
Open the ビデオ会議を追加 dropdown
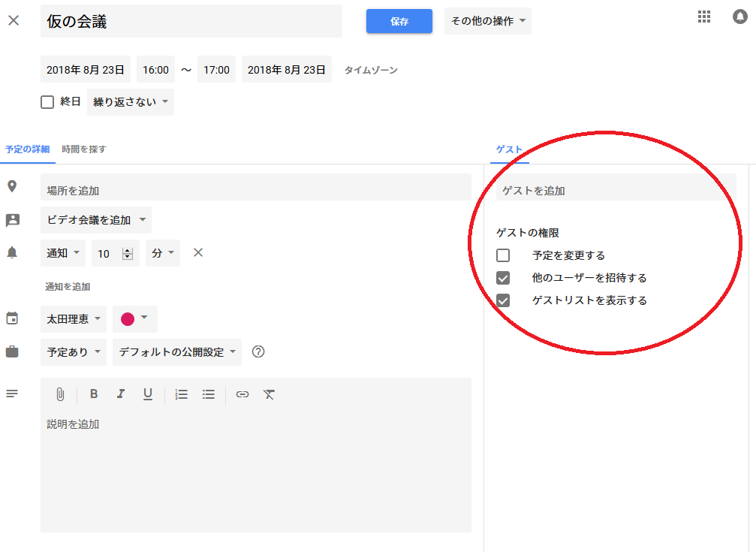click(96, 220)
